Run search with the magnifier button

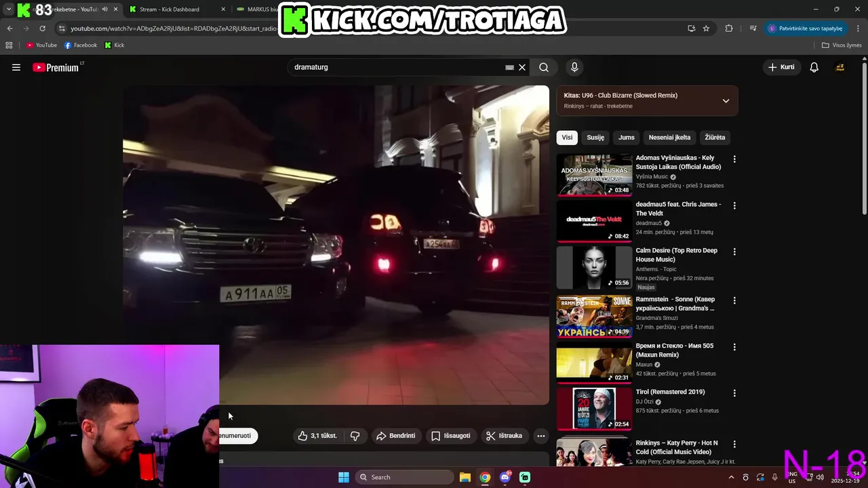click(544, 67)
